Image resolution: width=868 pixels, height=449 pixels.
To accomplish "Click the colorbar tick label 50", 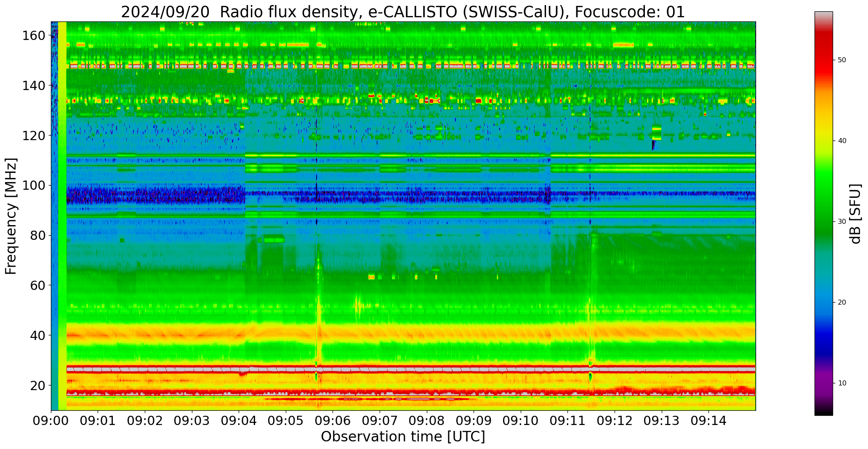I will click(842, 60).
